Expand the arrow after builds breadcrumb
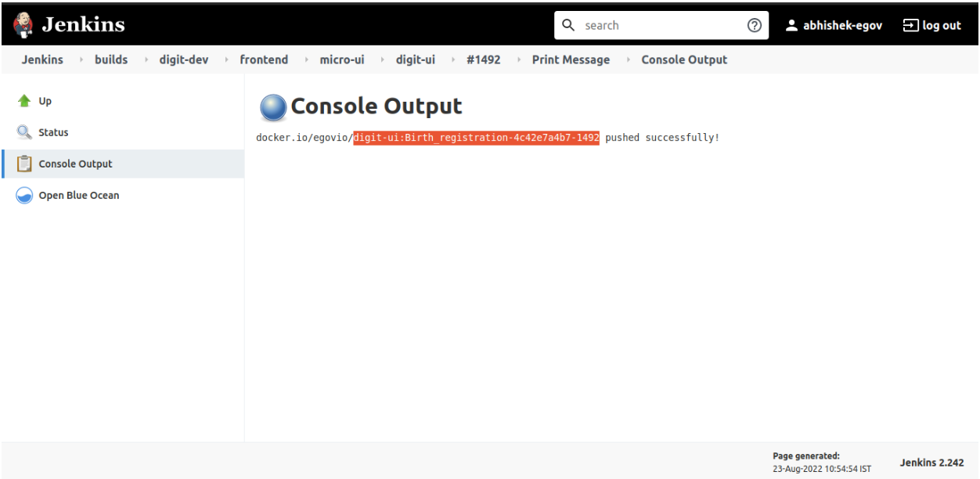Viewport: 980px width, 479px height. (146, 60)
